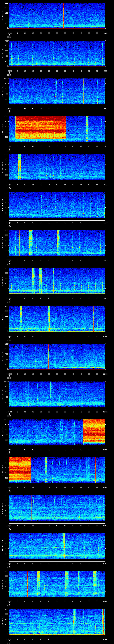Select the red line near minute 50 in the 0:10:00 spectrogram
Image resolution: width=114 pixels, height=644 pixels.
click(x=89, y=357)
